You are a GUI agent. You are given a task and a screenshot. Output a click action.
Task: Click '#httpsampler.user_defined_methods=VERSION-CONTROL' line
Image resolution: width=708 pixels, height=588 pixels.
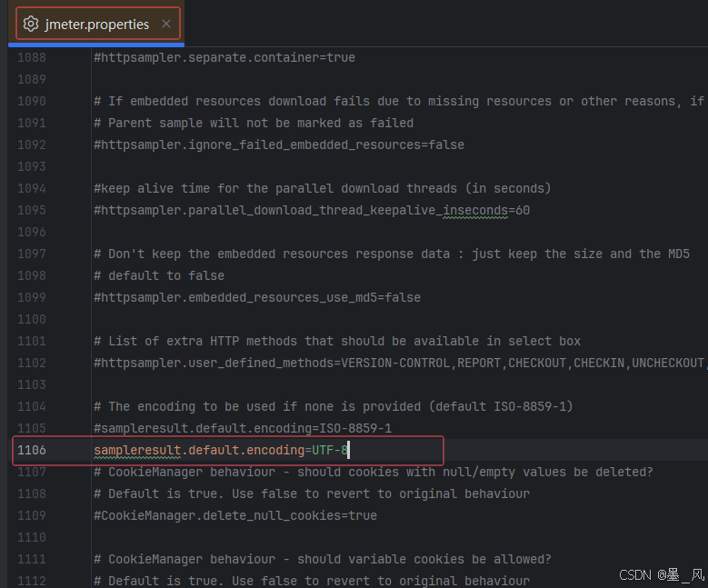[400, 364]
